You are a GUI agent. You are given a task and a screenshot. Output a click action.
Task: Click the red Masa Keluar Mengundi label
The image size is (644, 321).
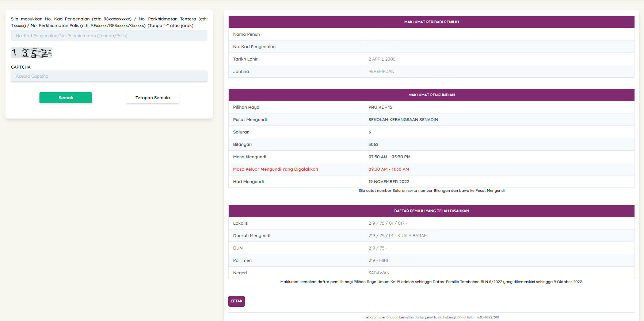(x=275, y=169)
